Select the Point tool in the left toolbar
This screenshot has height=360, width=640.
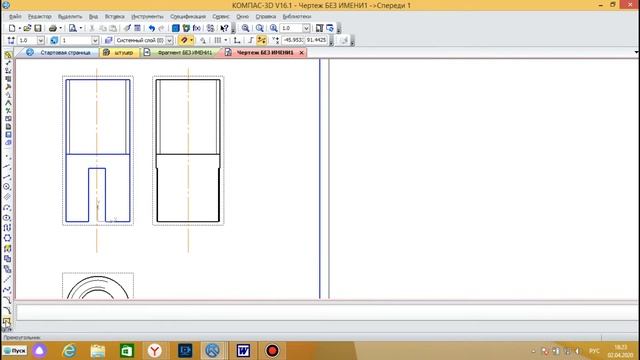click(x=7, y=157)
